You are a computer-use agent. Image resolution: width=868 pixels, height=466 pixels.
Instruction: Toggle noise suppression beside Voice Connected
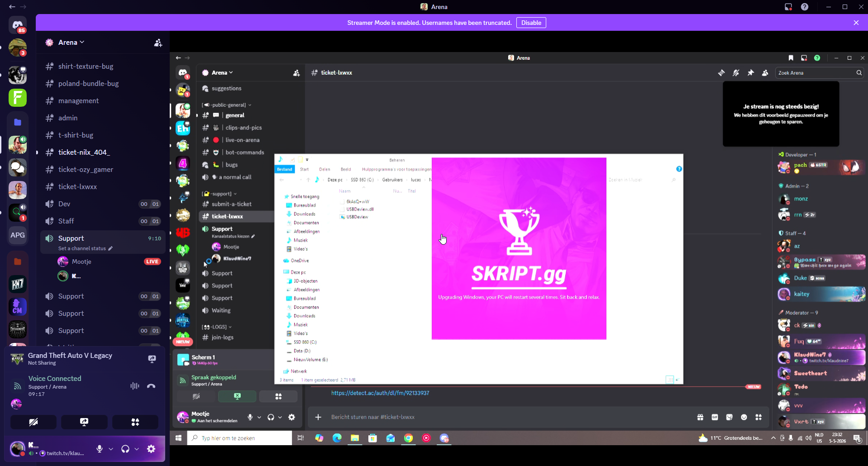pos(134,386)
